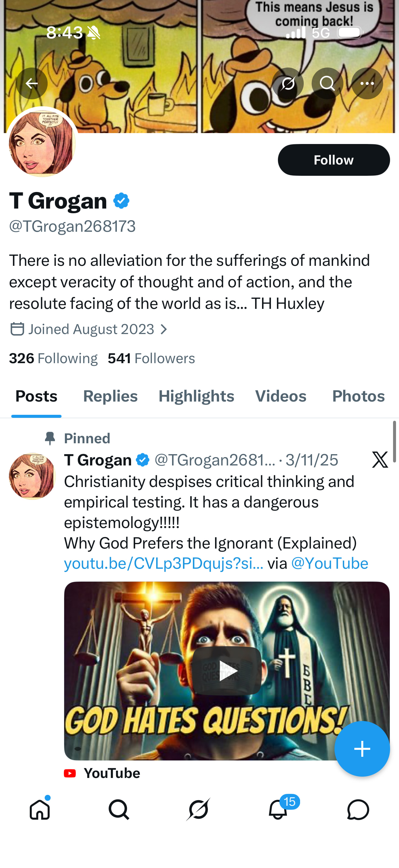Play the God Hates Questions video
The width and height of the screenshot is (399, 868).
pyautogui.click(x=227, y=671)
